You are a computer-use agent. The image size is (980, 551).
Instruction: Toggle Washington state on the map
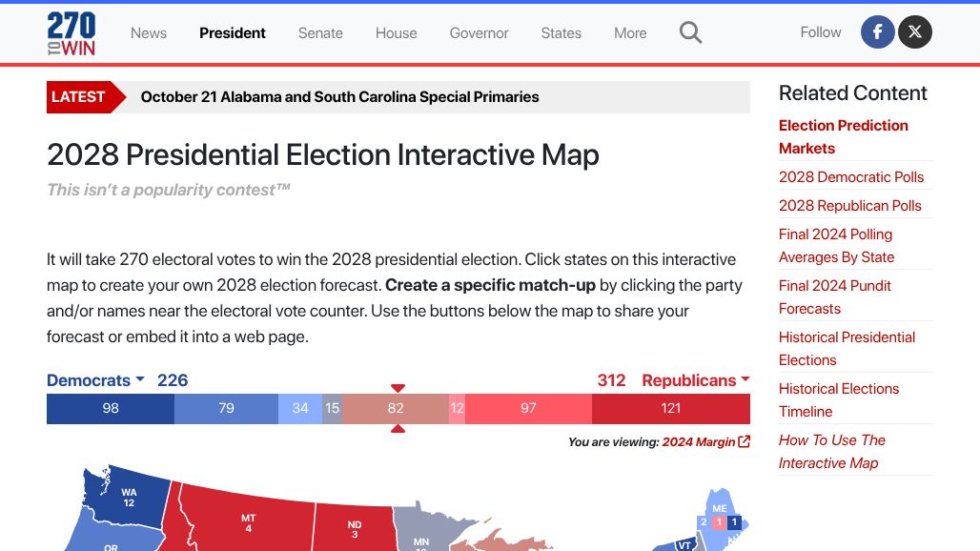[x=129, y=498]
